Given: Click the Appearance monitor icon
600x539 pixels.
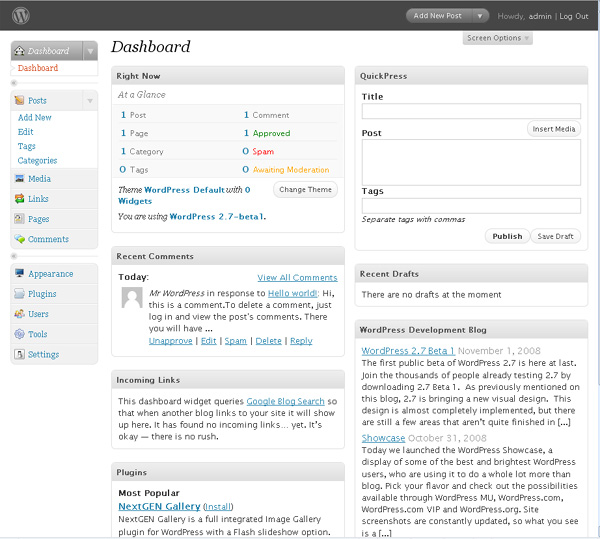Looking at the screenshot, I should [19, 274].
